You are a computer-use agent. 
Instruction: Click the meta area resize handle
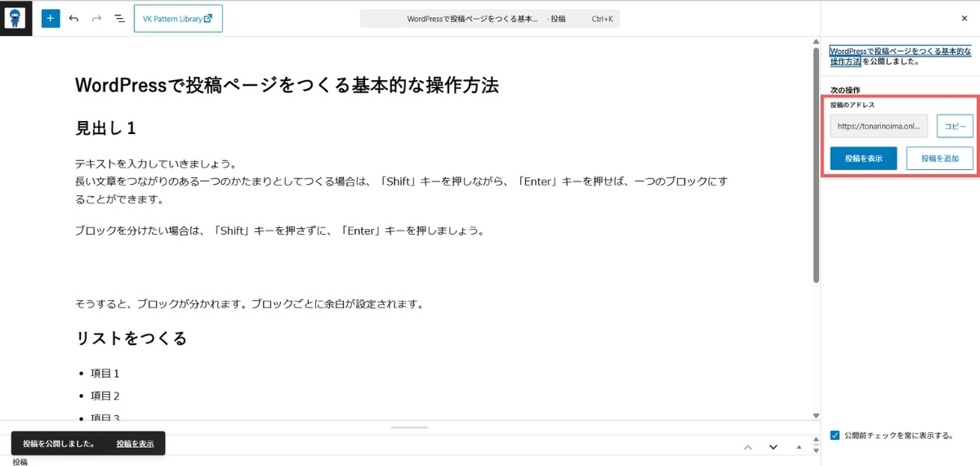409,427
